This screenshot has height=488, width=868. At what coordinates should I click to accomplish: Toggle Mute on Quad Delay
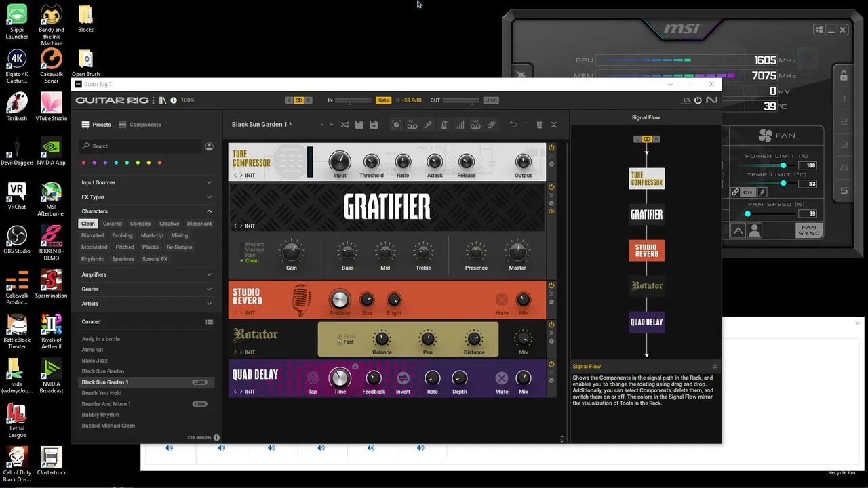point(502,378)
